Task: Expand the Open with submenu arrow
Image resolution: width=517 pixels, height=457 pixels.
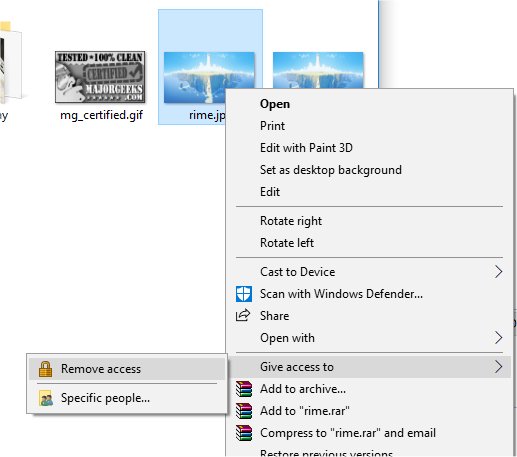Action: point(498,338)
